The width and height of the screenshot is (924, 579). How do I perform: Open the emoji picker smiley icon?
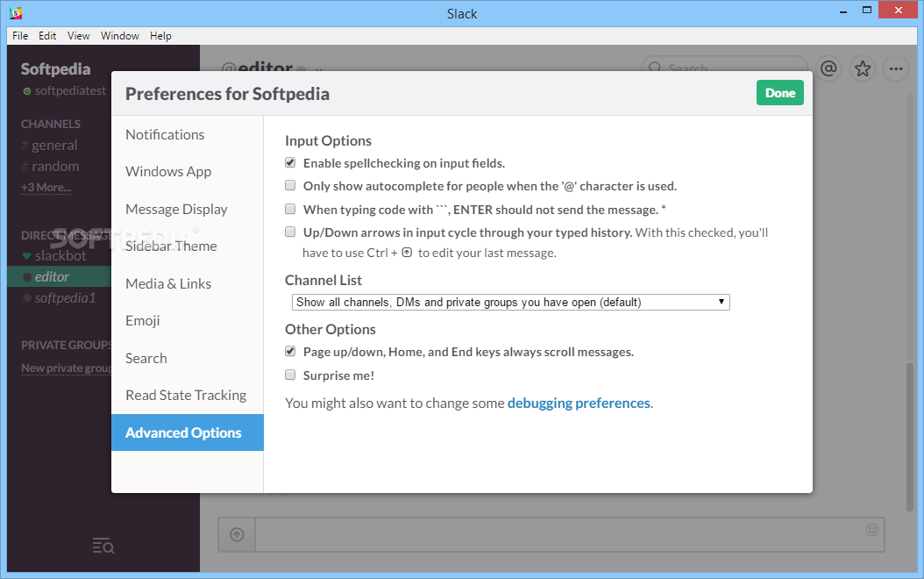pos(872,530)
